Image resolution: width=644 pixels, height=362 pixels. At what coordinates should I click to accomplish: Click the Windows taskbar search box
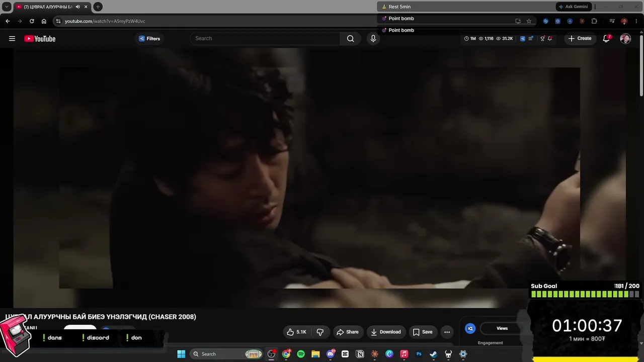pos(227,354)
